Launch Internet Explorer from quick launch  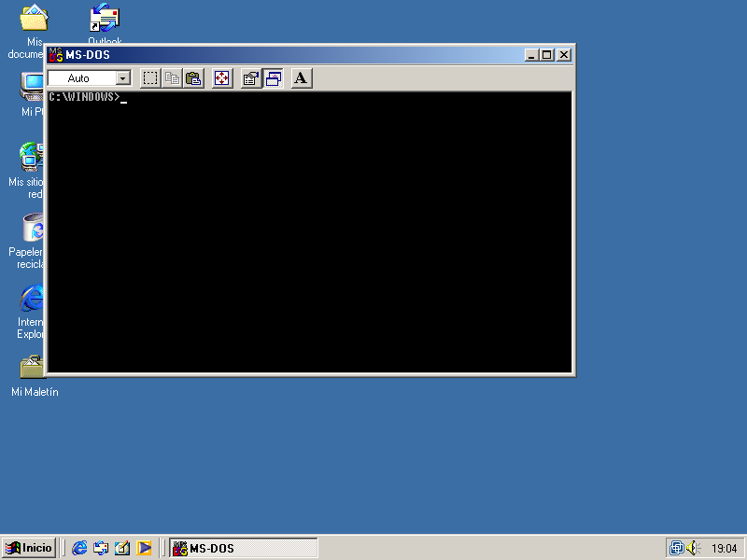pos(80,548)
